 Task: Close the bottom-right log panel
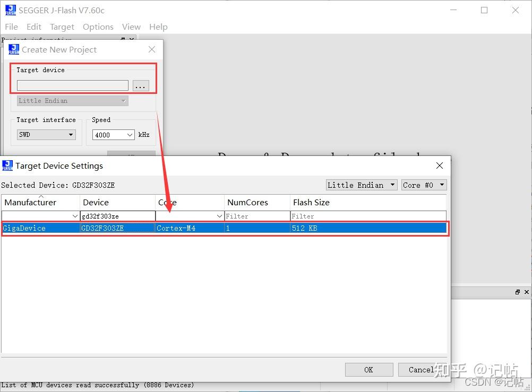tap(527, 292)
